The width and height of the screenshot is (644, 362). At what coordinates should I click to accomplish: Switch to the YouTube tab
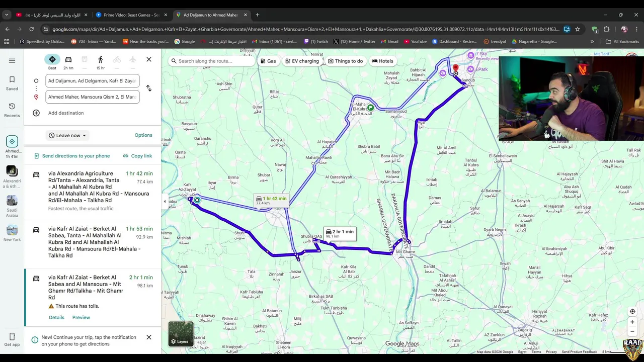(52, 15)
